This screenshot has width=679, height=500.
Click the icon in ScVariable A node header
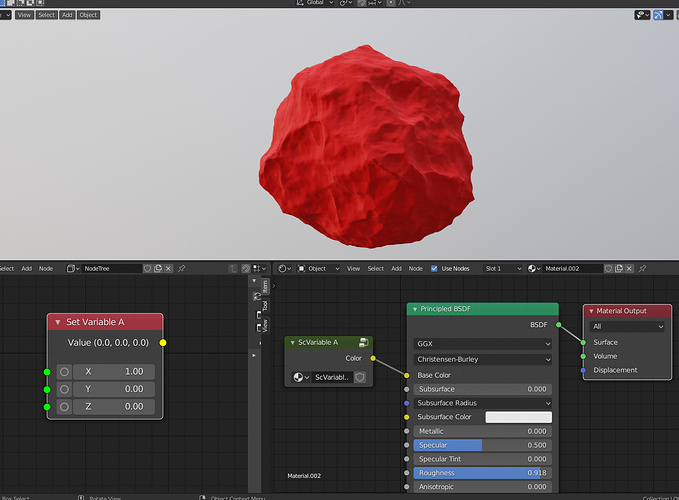tap(363, 342)
